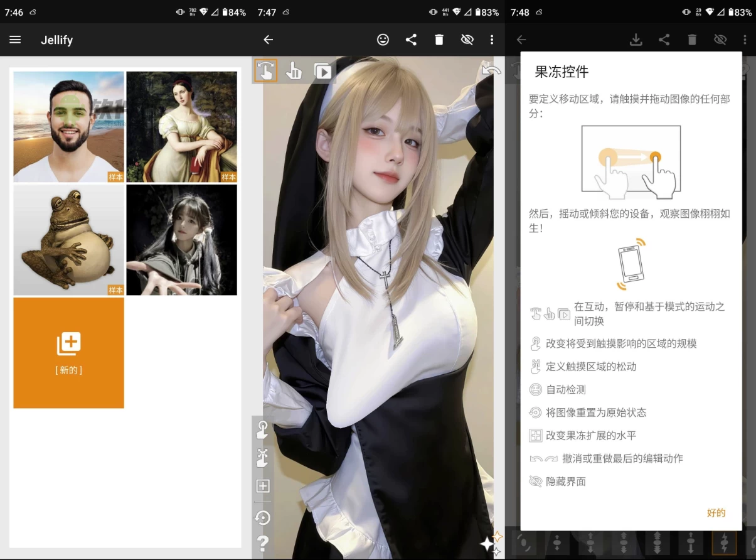This screenshot has width=756, height=560.
Task: Tap the sparkle stars effects icon
Action: [491, 543]
